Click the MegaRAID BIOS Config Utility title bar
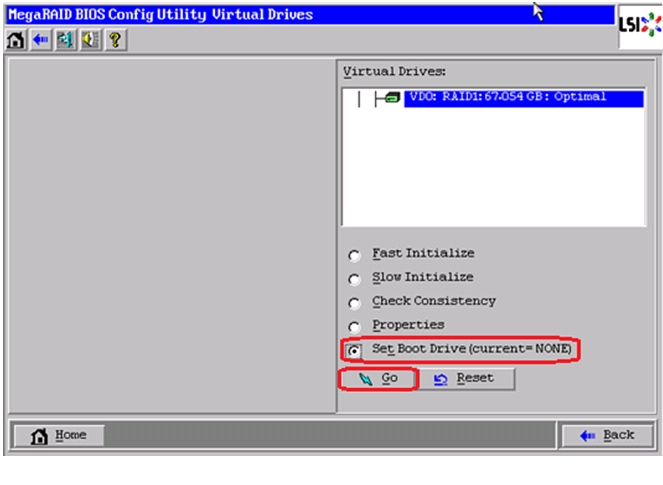 (310, 15)
